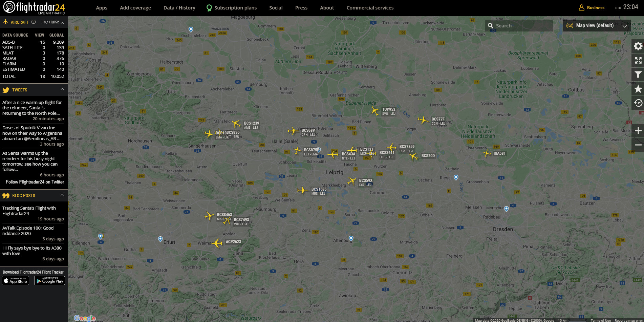Screen dimensions: 644x322
Task: Click Terms of Use map link
Action: point(601,320)
